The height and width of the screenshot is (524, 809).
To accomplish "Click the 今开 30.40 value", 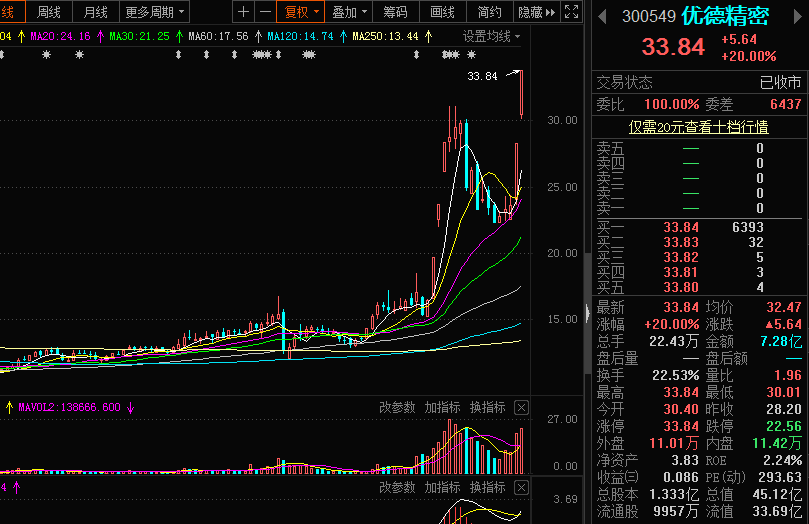I will click(x=681, y=410).
